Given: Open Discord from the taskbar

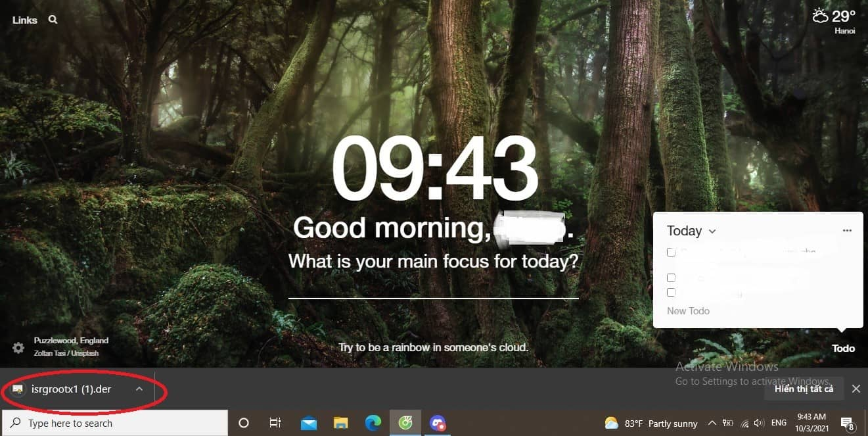Looking at the screenshot, I should pos(438,423).
